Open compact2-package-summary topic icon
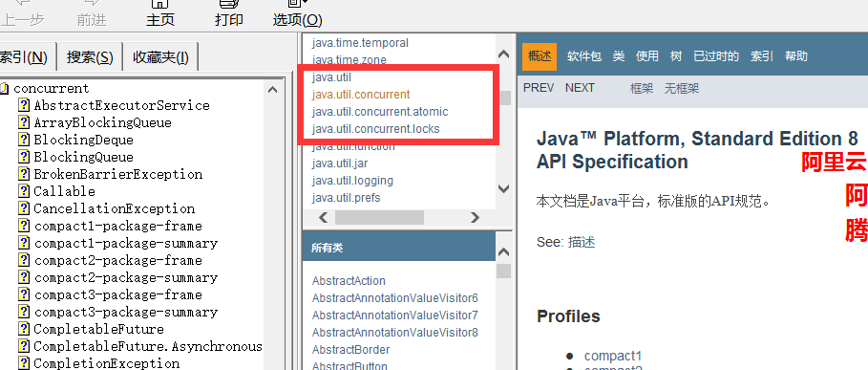 pyautogui.click(x=23, y=277)
